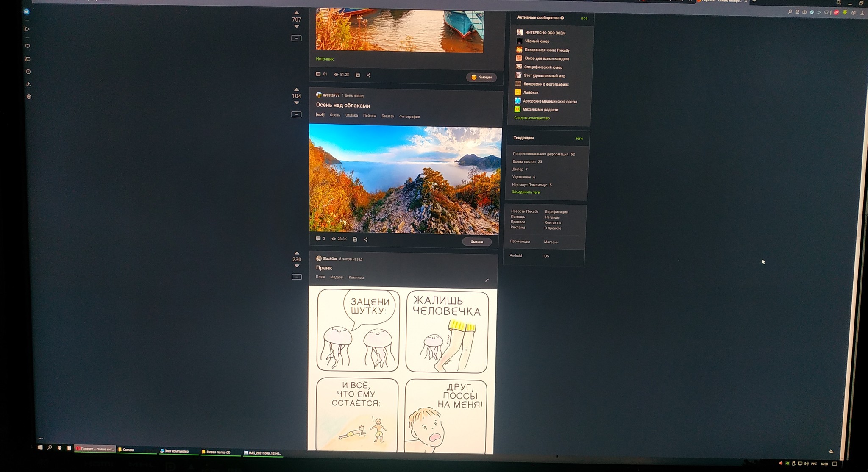
Task: Click the ad blocker shield icon
Action: 812,12
